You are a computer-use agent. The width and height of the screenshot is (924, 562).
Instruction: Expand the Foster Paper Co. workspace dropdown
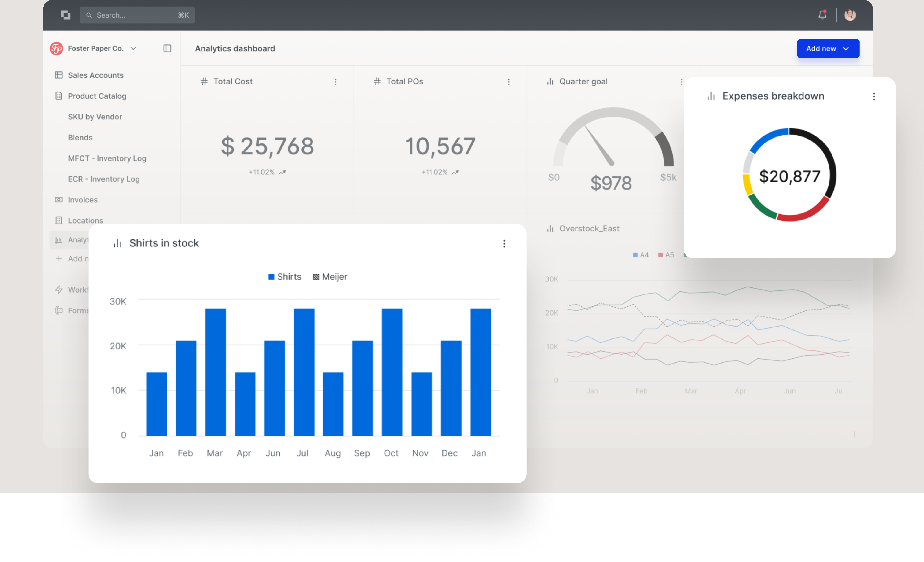click(x=133, y=48)
